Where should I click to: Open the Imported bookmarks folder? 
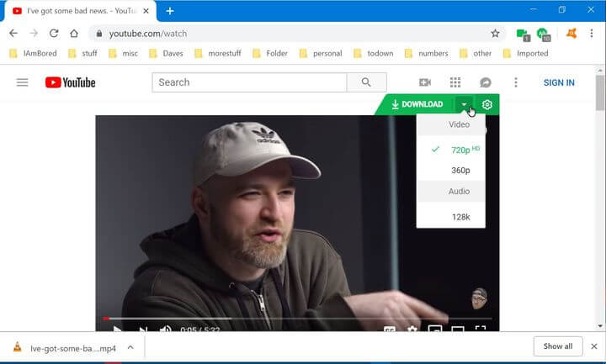click(525, 53)
